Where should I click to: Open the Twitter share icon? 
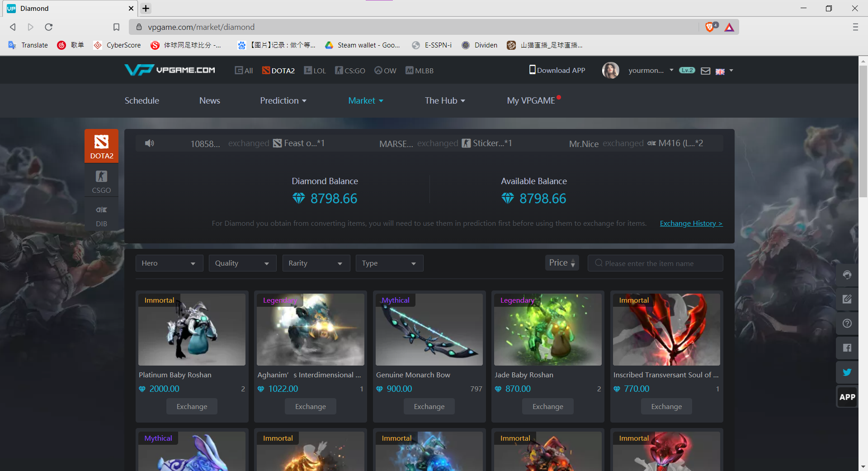pos(847,372)
